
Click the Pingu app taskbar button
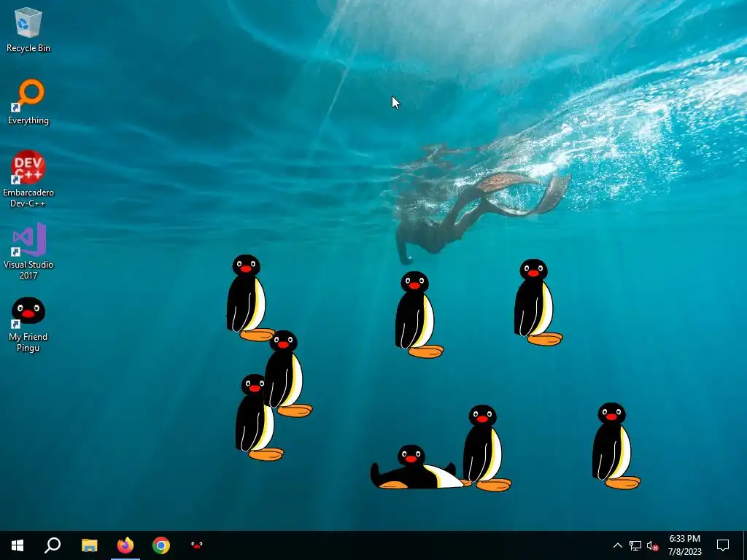pyautogui.click(x=197, y=545)
